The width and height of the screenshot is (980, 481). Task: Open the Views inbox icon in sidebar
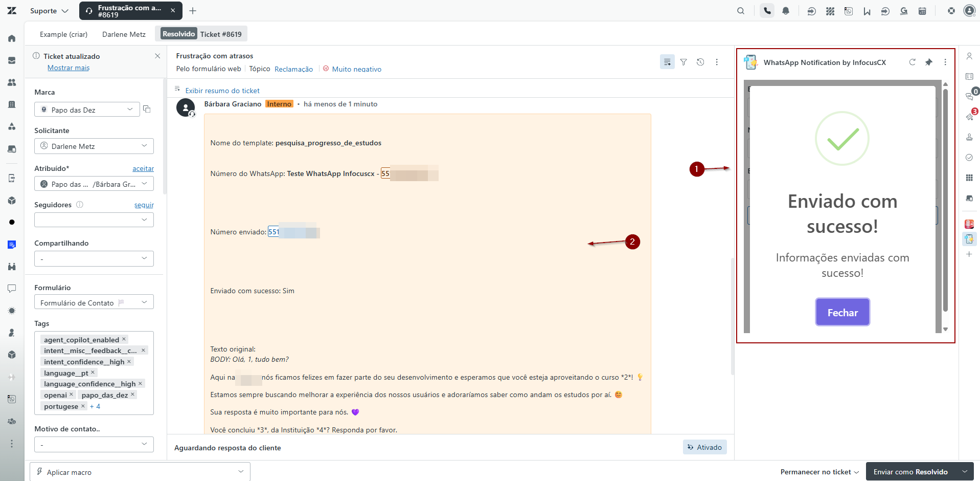click(12, 60)
